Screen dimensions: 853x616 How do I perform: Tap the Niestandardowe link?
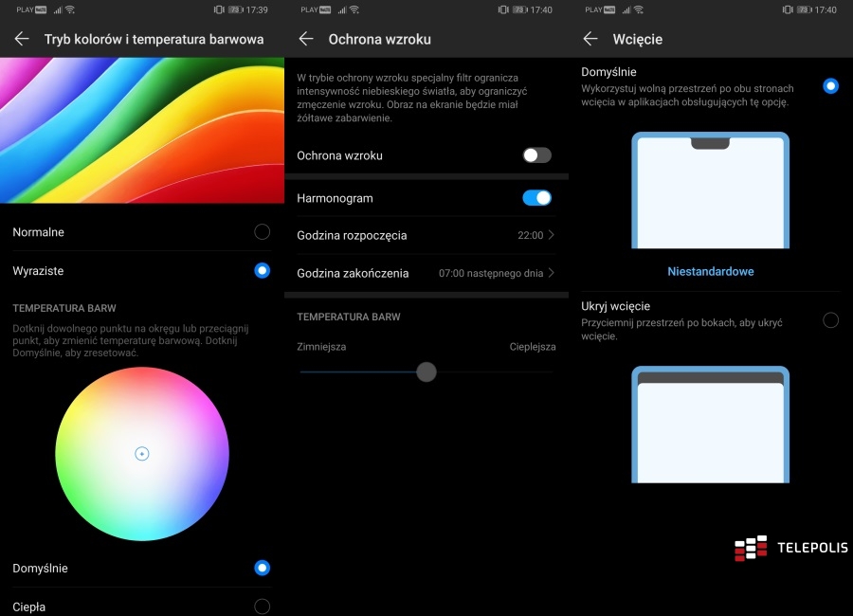pyautogui.click(x=710, y=272)
